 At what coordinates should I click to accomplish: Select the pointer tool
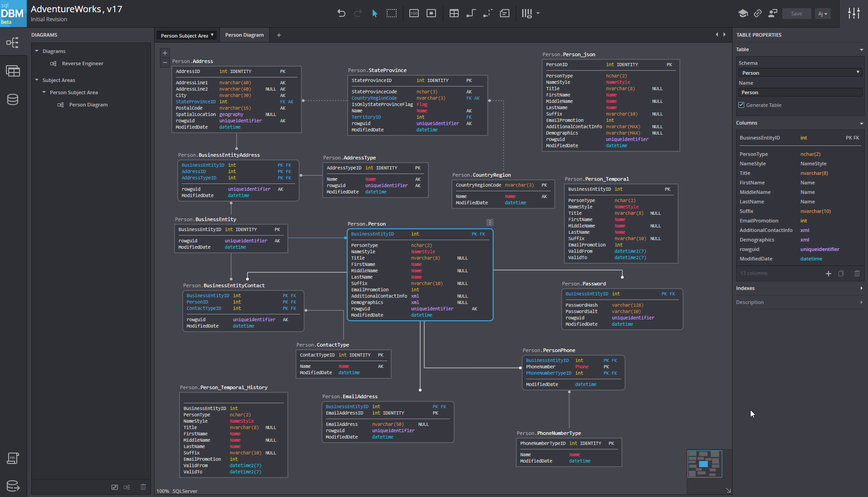point(375,13)
